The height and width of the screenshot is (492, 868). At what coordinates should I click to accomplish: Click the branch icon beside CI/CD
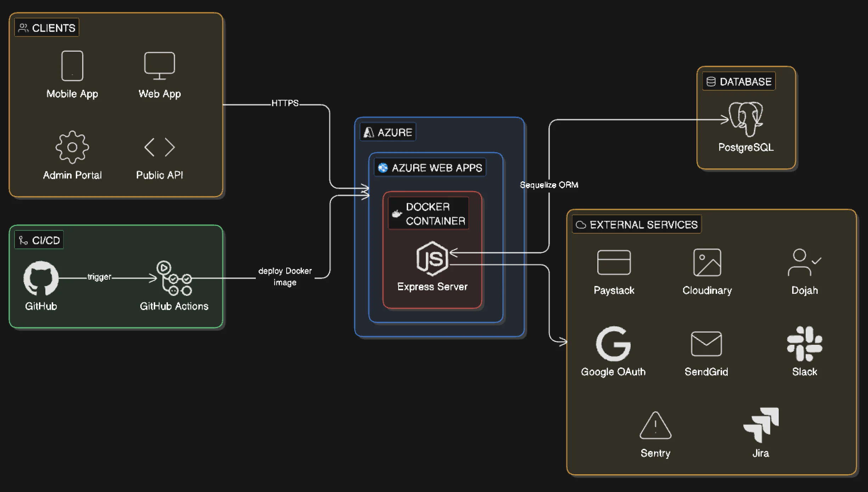(23, 240)
